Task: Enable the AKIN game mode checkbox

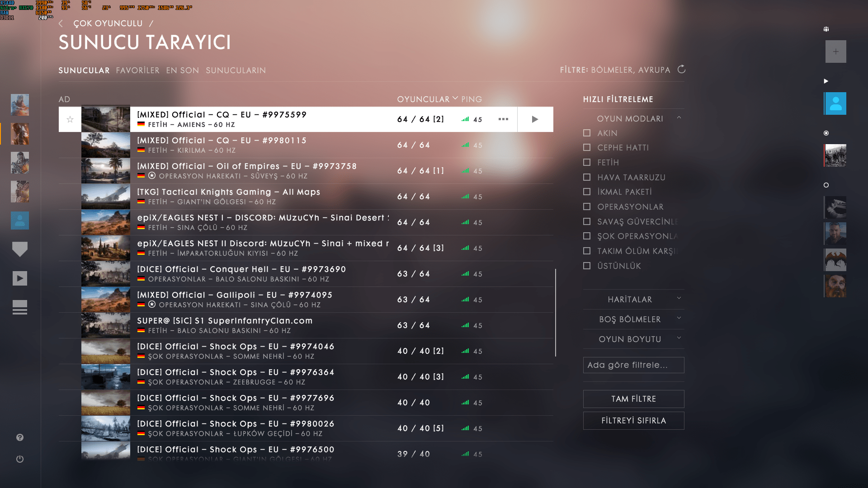Action: tap(587, 133)
